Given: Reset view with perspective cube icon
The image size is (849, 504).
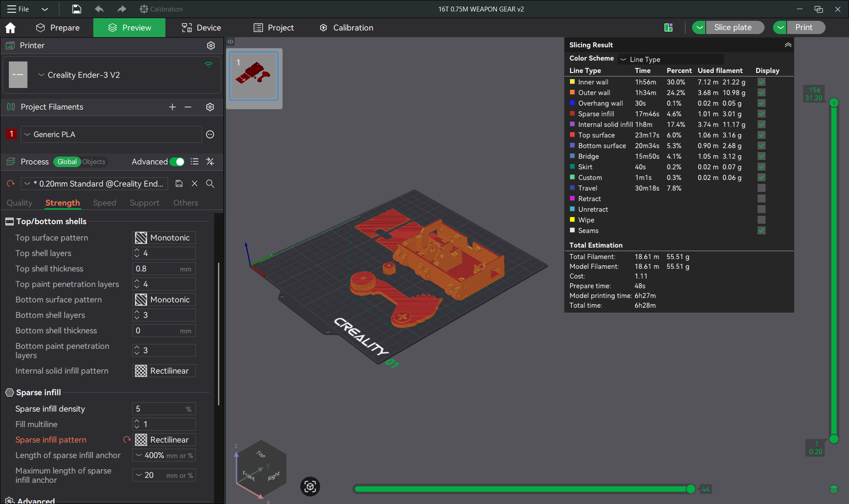Looking at the screenshot, I should (x=310, y=487).
